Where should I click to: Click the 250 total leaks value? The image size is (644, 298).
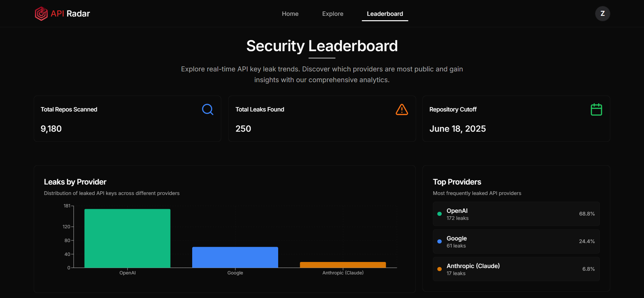tap(243, 129)
